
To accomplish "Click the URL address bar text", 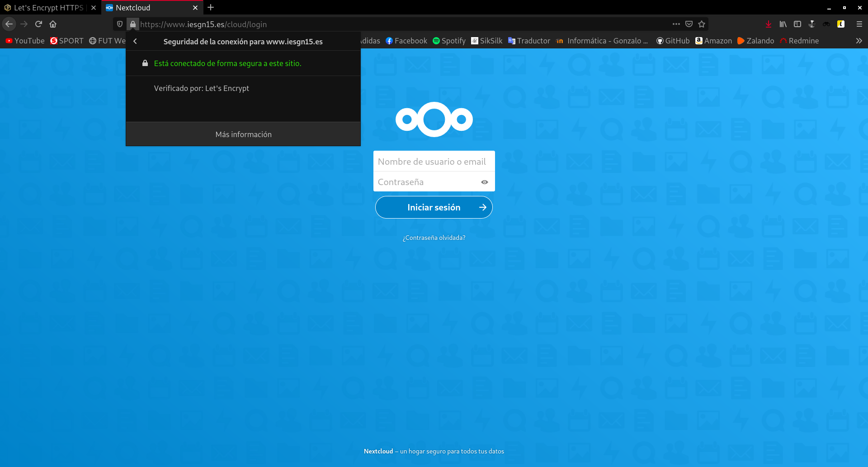I will coord(203,24).
